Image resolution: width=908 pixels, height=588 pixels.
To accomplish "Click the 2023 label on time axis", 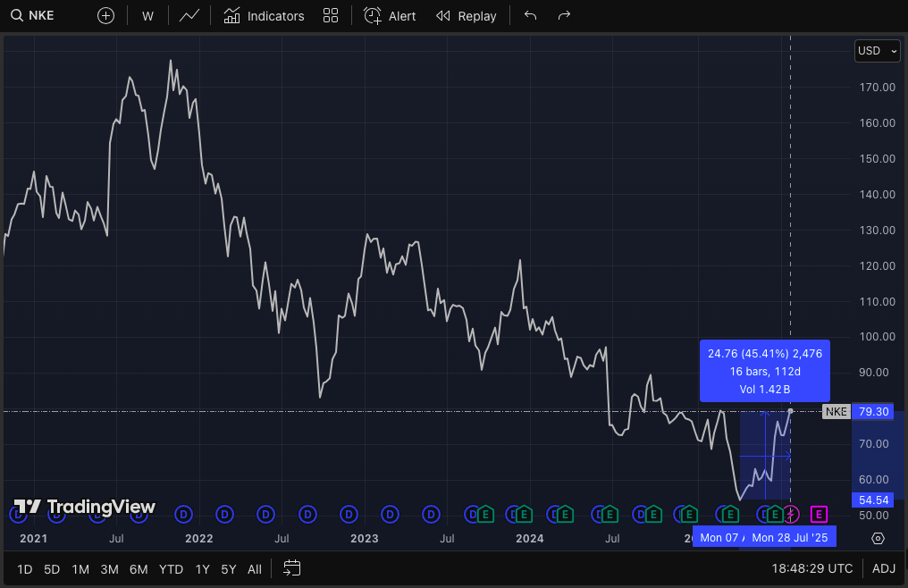I will (x=365, y=539).
